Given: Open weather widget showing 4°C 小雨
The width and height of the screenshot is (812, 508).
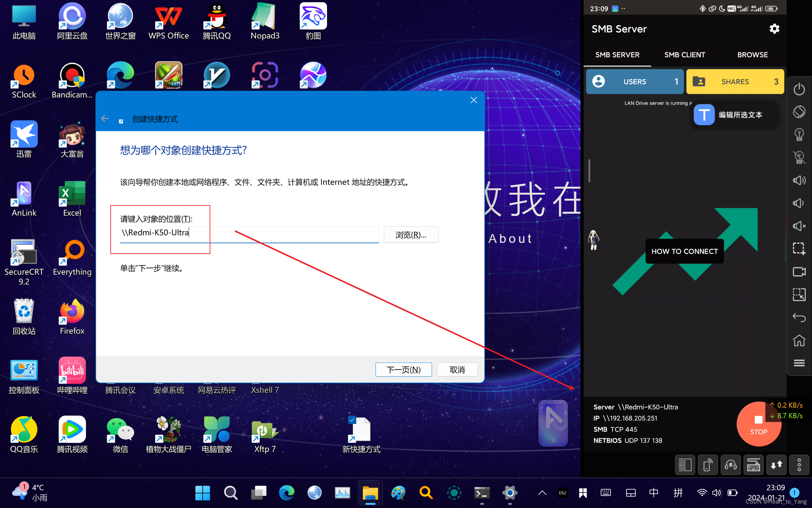Looking at the screenshot, I should 30,492.
